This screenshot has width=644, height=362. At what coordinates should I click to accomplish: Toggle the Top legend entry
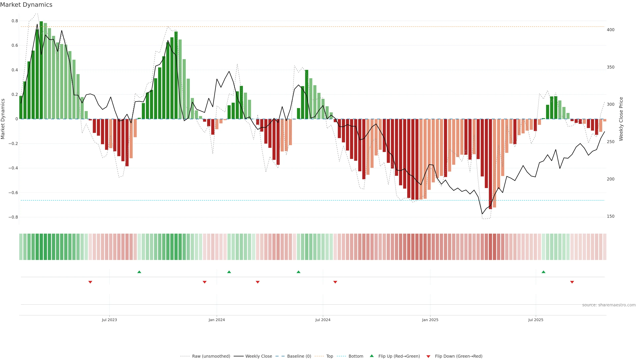click(x=330, y=356)
